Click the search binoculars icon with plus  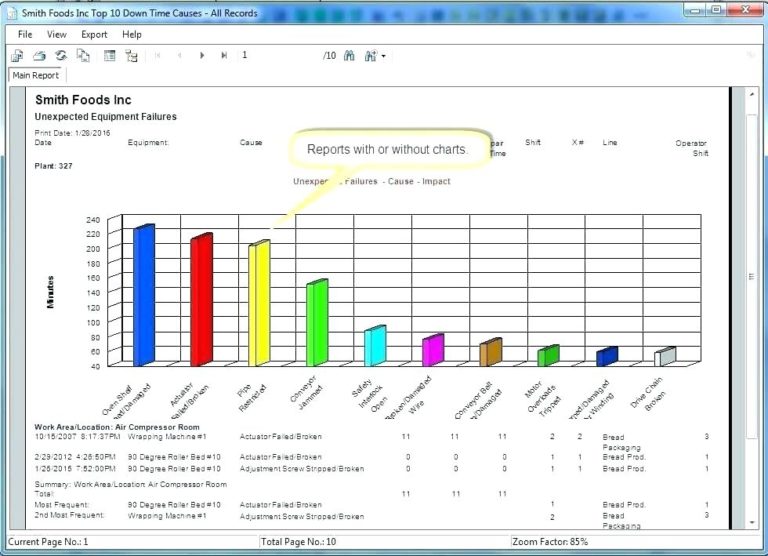click(x=371, y=56)
